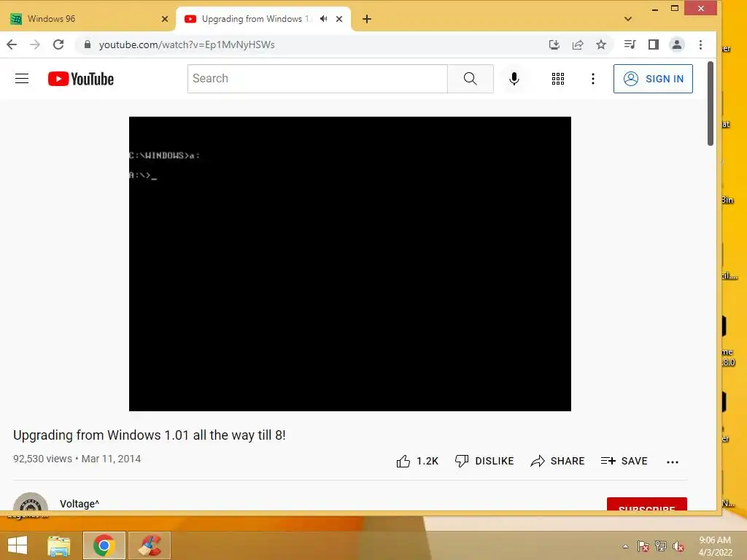Click the youtube.com address bar URL
Screen dimensions: 747x560
[x=187, y=44]
